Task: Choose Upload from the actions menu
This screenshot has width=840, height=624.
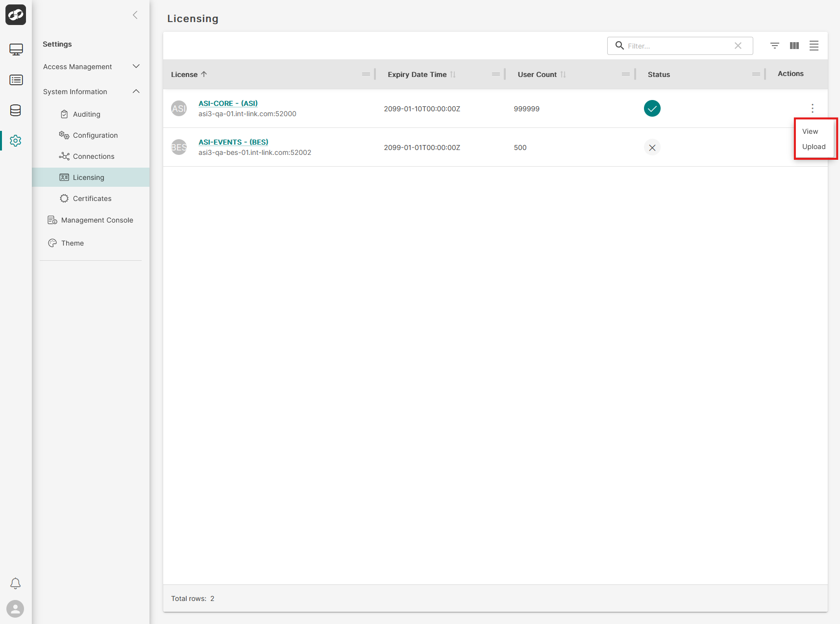Action: [814, 147]
